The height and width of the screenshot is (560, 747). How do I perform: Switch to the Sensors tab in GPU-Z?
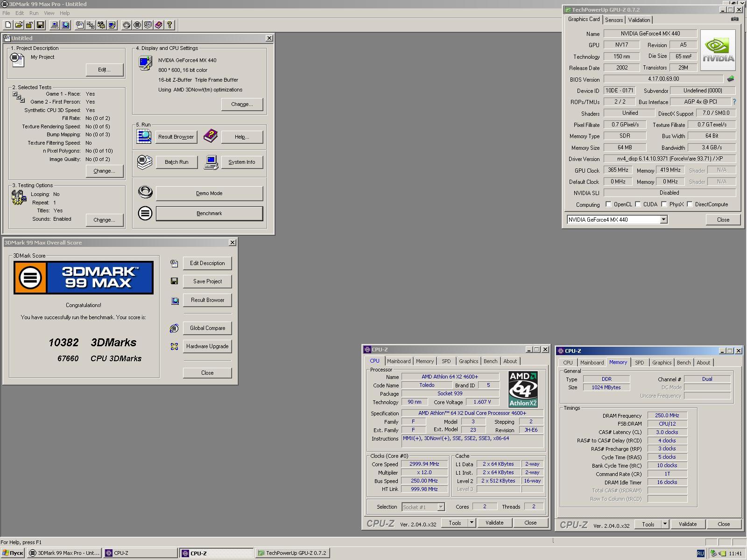[x=614, y=20]
